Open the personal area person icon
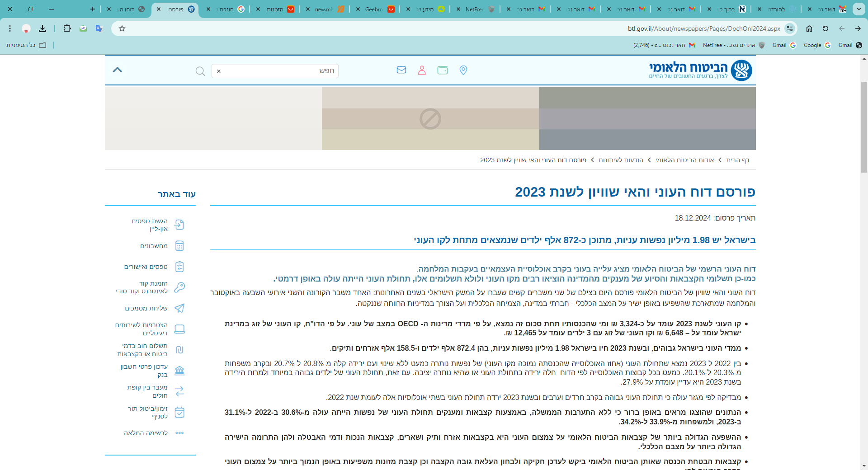Image resolution: width=868 pixels, height=470 pixels. (422, 70)
